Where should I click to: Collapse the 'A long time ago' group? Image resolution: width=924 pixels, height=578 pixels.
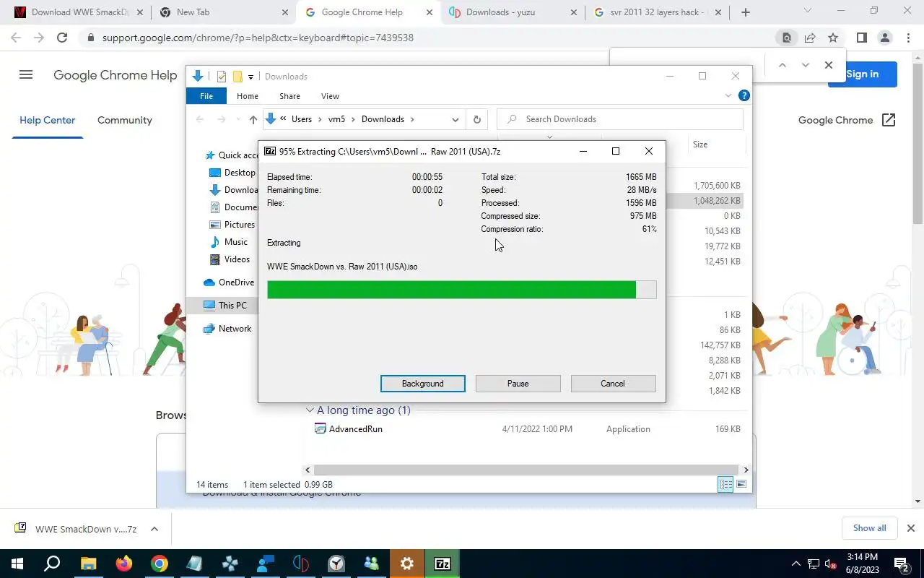pos(310,410)
